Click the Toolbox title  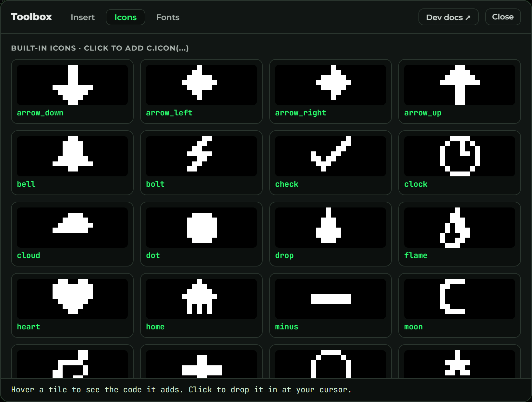point(31,17)
